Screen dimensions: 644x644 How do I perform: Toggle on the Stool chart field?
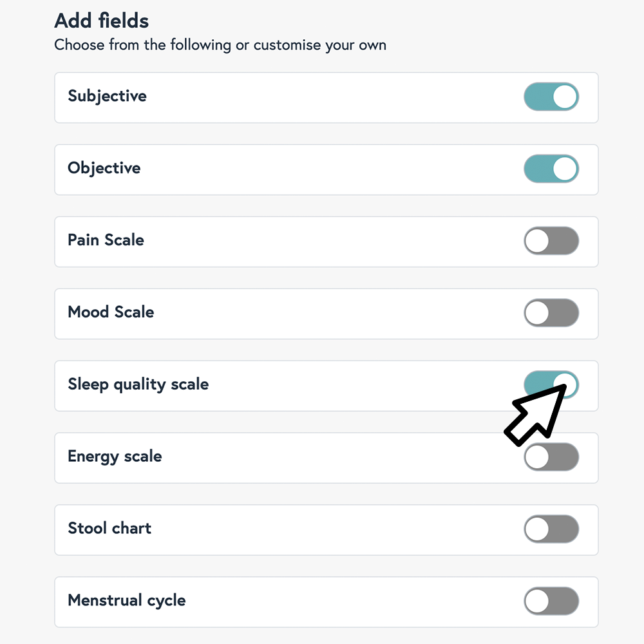click(551, 530)
